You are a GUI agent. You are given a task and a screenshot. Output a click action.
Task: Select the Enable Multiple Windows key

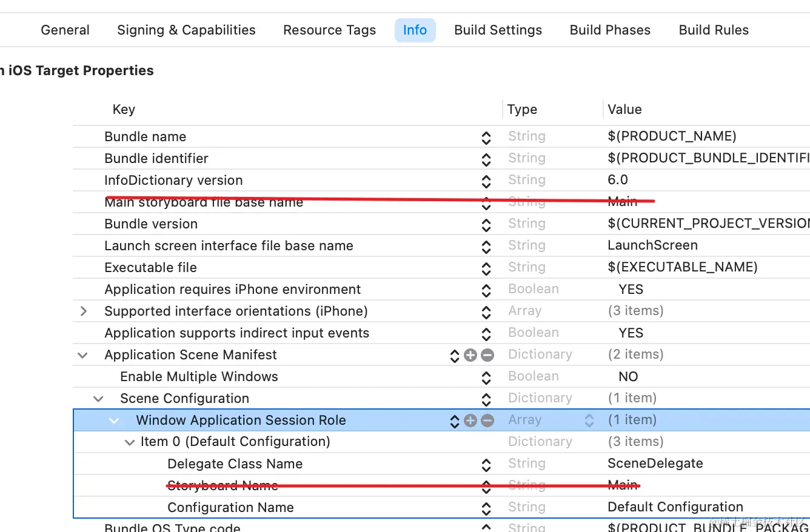pyautogui.click(x=199, y=377)
